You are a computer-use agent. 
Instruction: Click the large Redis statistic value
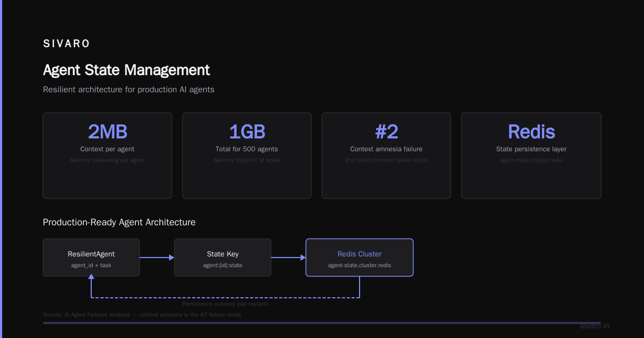(531, 131)
